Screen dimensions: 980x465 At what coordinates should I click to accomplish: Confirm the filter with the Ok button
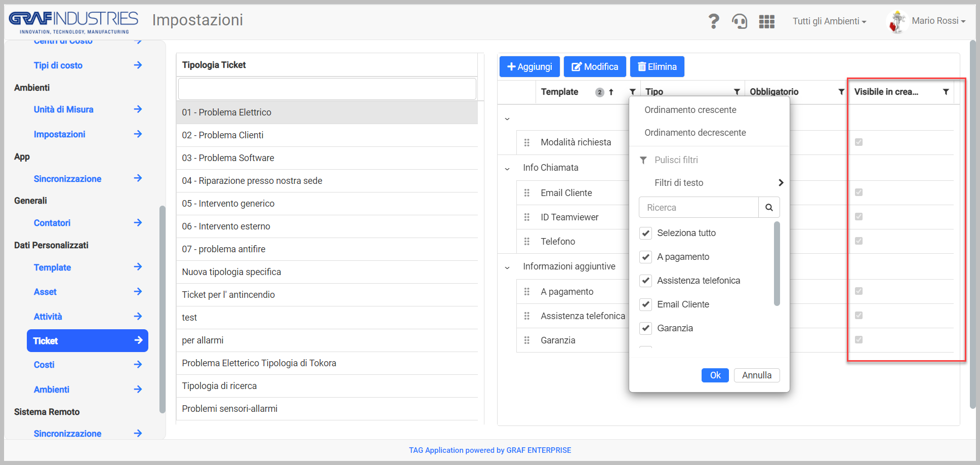tap(715, 375)
